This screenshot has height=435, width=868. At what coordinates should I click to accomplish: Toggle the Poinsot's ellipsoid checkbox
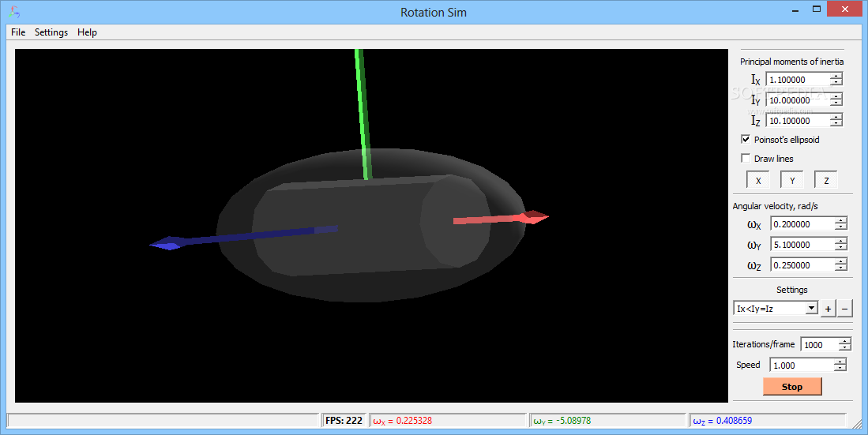click(746, 139)
